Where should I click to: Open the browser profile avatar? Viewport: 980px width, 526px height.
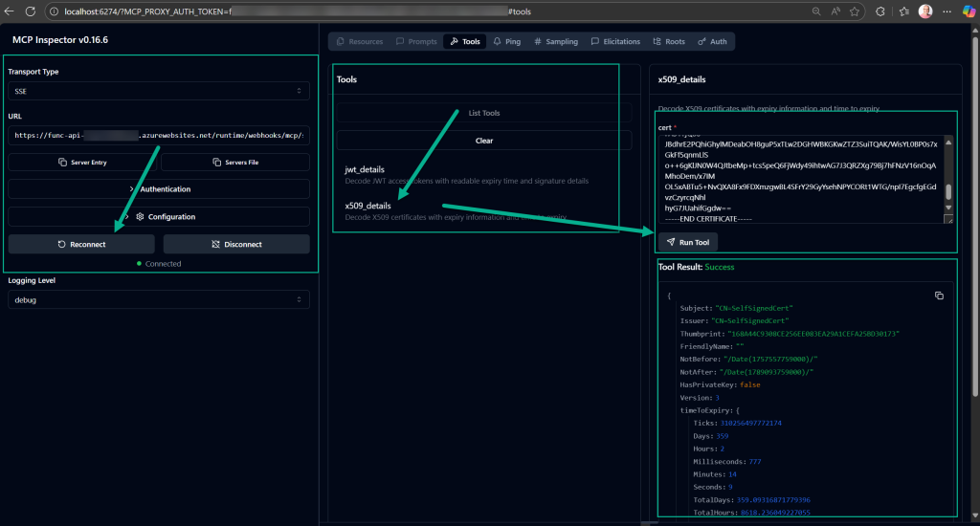925,11
